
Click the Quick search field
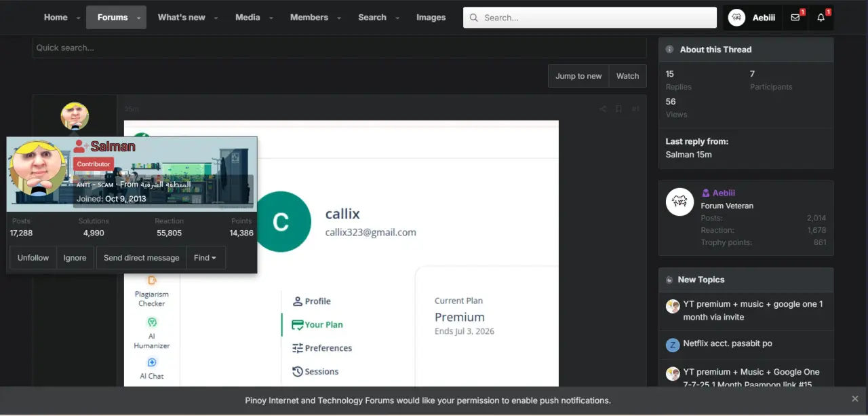coord(339,48)
